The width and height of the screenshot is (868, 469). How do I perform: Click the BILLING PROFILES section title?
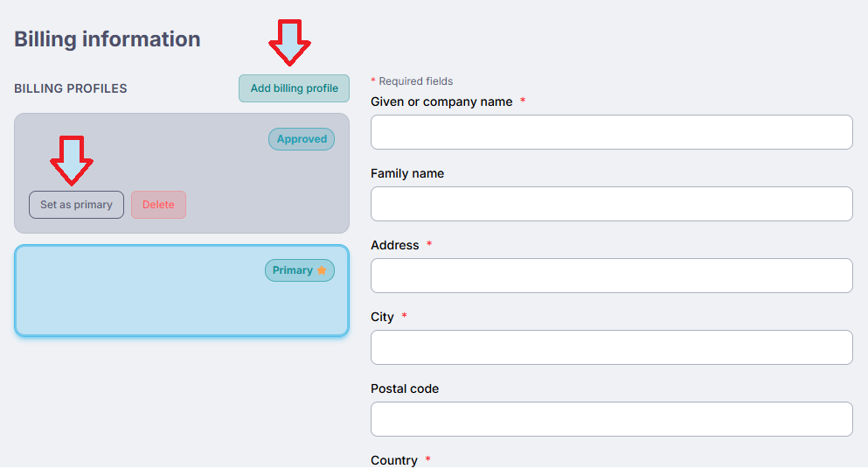(x=71, y=88)
